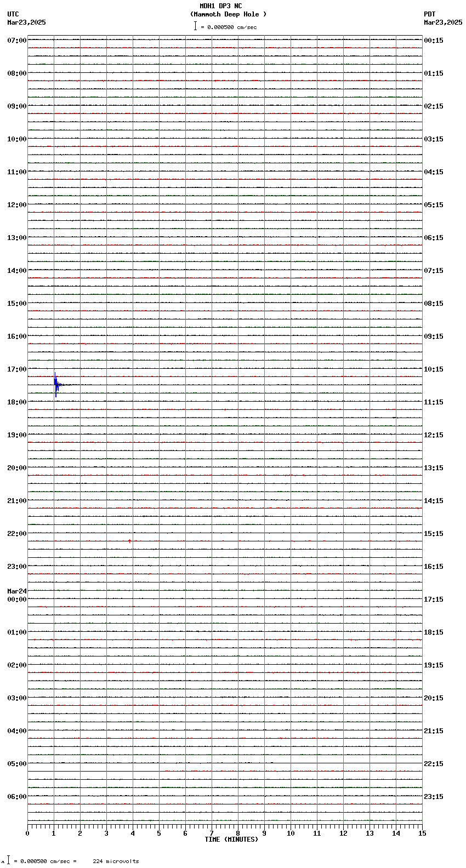Click the 04:15 PDT time label
Viewport: 466px width, 868px height.
(434, 172)
